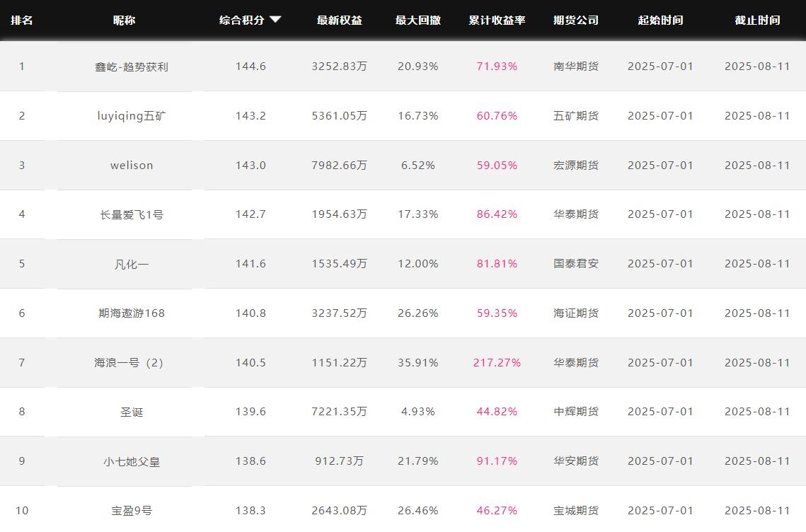Viewport: 806px width, 532px height.
Task: Select company 中辉期货
Action: coord(576,411)
